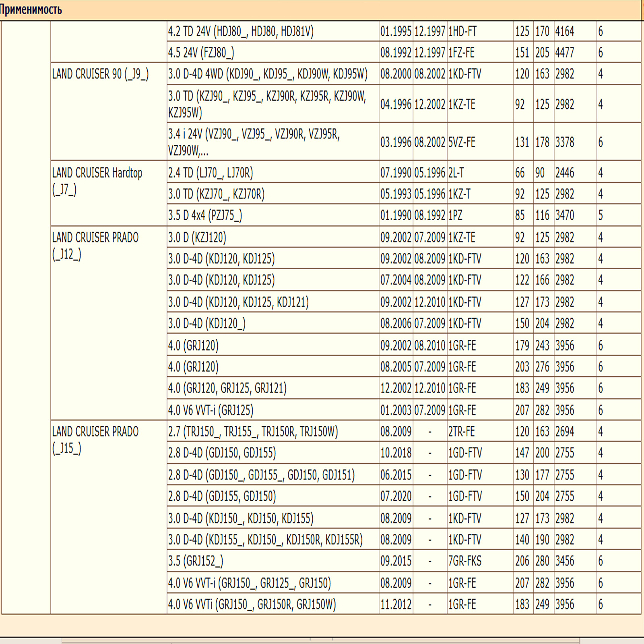The height and width of the screenshot is (644, 644).
Task: Click the 3.0 D-4D (KDJ120_) row
Action: [x=206, y=323]
